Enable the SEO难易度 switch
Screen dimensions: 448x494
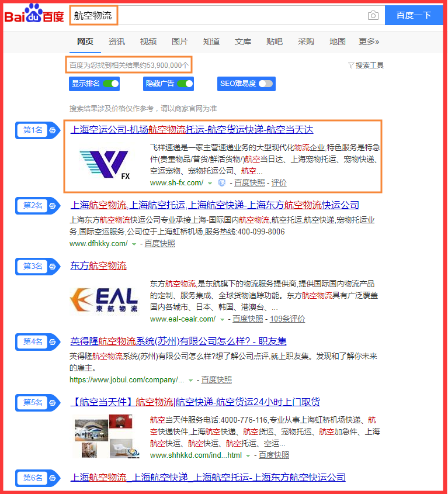pos(266,84)
